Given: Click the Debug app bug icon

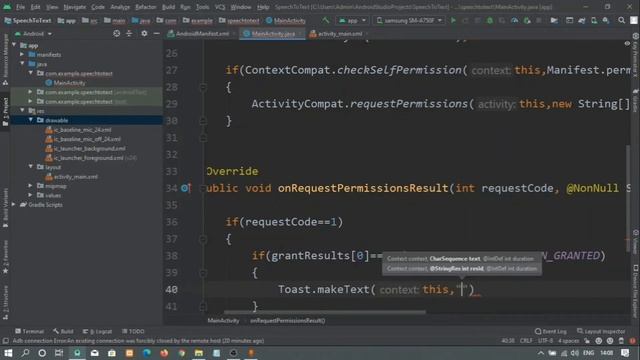Looking at the screenshot, I should [x=490, y=20].
